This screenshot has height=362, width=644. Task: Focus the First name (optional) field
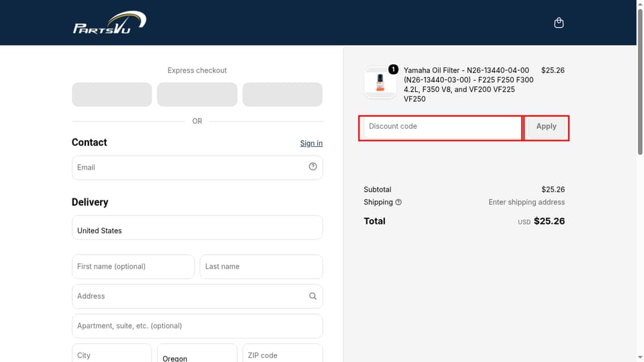[133, 266]
